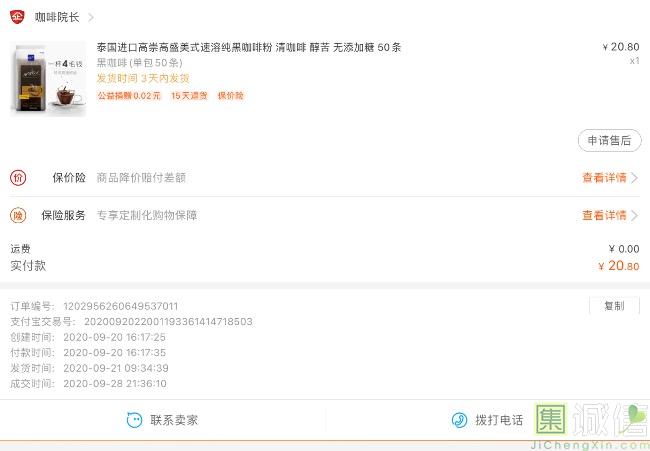Open the 泰国进口高崇高盛 coffee product title
Viewport: 650px width, 451px height.
tap(249, 47)
